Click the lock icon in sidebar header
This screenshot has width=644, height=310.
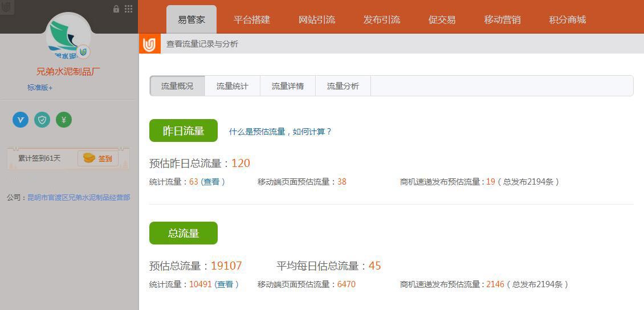[x=116, y=9]
